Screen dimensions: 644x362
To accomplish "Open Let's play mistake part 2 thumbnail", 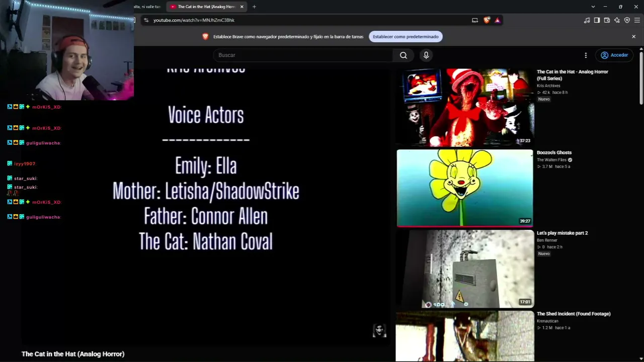I will (x=465, y=268).
